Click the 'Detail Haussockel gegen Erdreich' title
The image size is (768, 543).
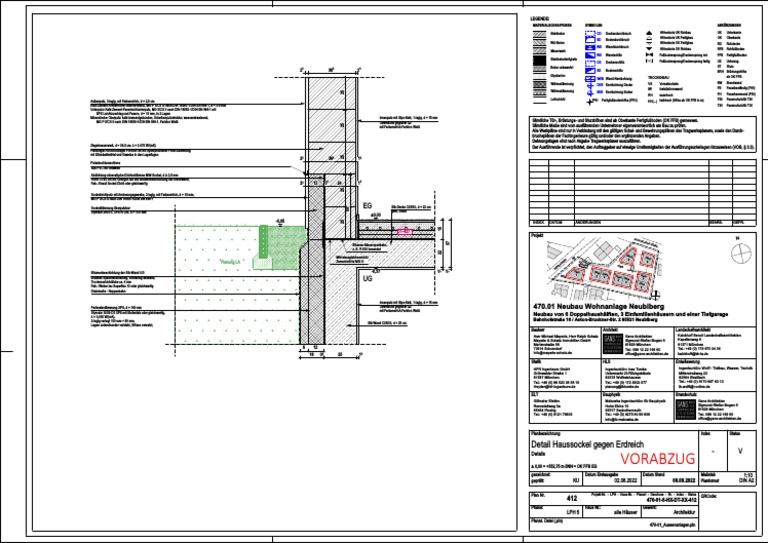[588, 445]
